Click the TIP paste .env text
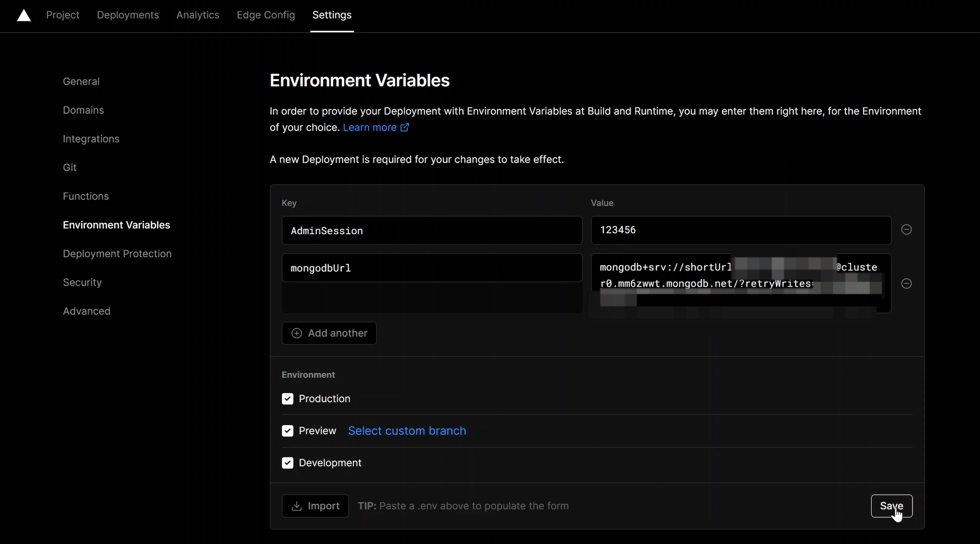 463,506
